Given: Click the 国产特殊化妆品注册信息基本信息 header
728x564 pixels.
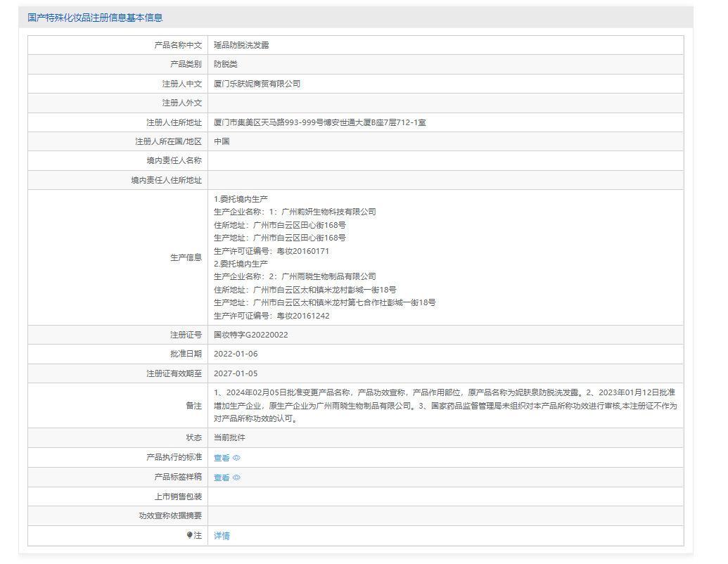Looking at the screenshot, I should [95, 18].
